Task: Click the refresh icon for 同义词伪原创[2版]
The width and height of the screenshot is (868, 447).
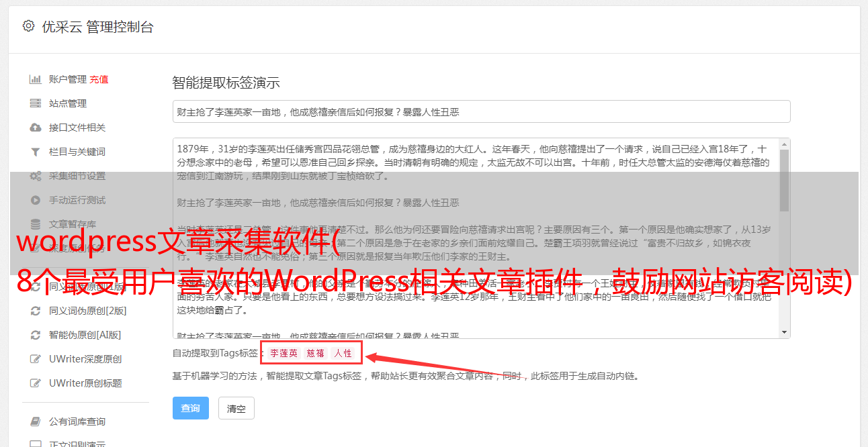Action: pos(36,311)
